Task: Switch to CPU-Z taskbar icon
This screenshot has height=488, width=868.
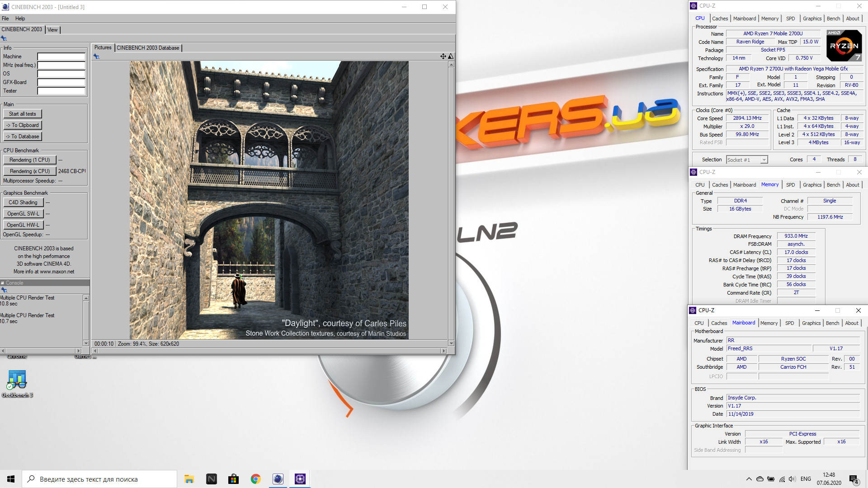Action: pyautogui.click(x=300, y=479)
